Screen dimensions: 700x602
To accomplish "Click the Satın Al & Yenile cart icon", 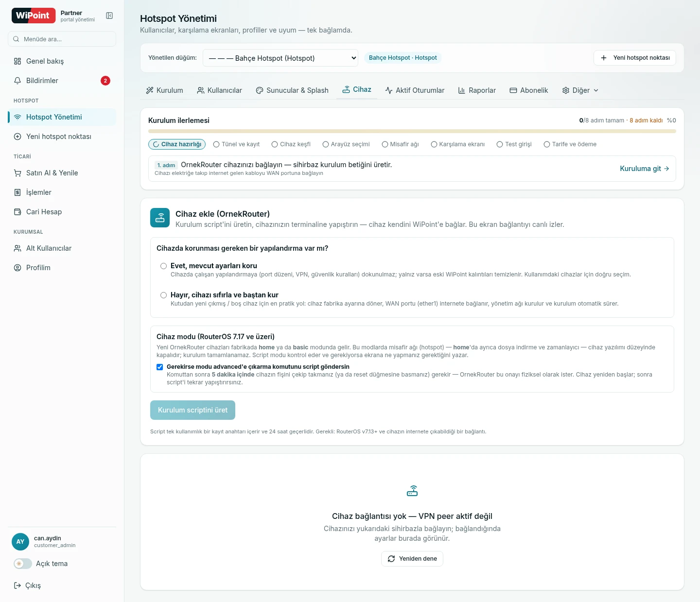I will [x=17, y=173].
